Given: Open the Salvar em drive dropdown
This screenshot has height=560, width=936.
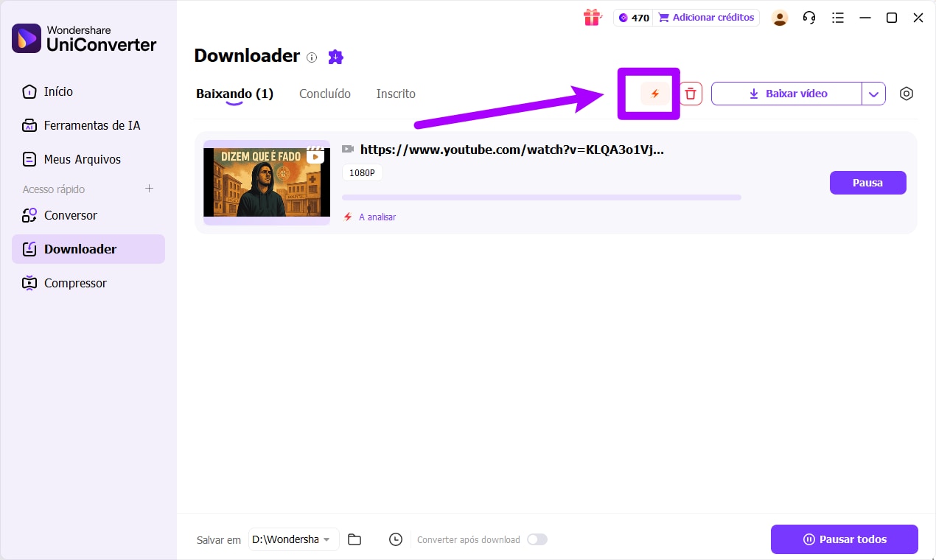Looking at the screenshot, I should 293,539.
